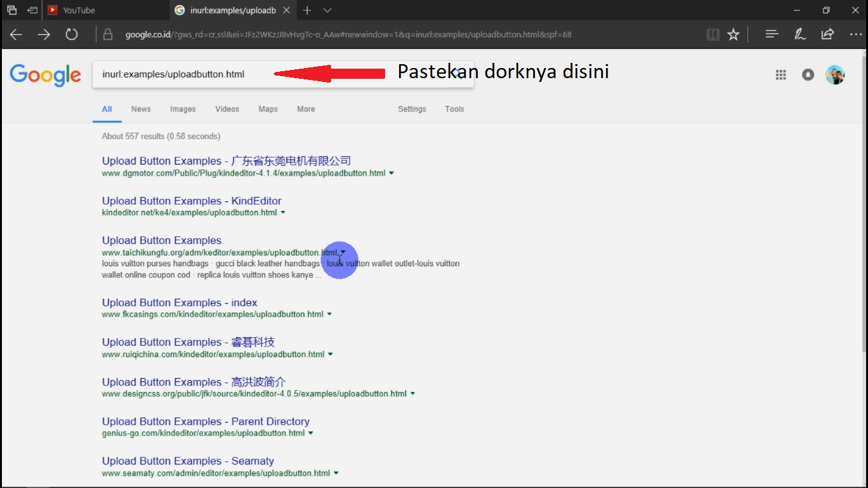Open the Upload Button Examples - Seamaty result
The width and height of the screenshot is (868, 488).
[x=187, y=461]
